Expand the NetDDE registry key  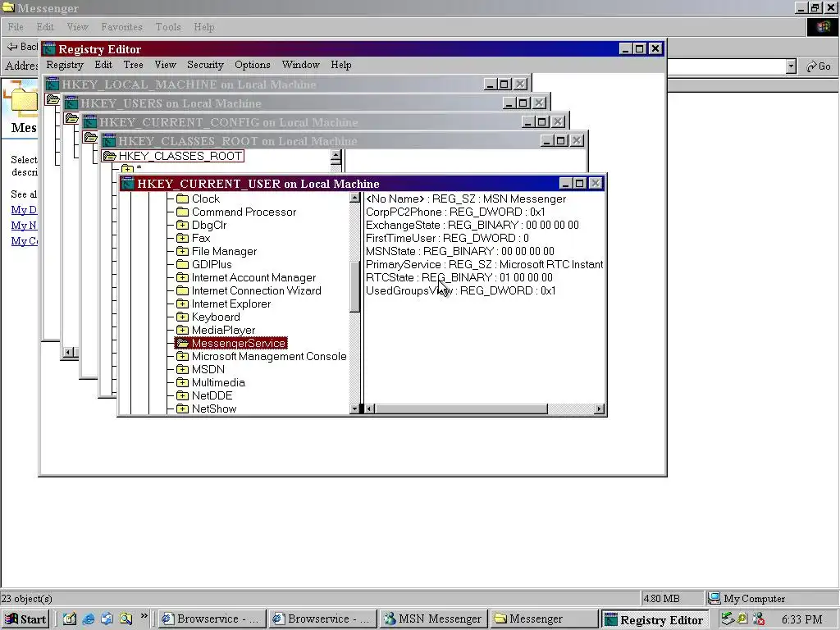tap(183, 395)
